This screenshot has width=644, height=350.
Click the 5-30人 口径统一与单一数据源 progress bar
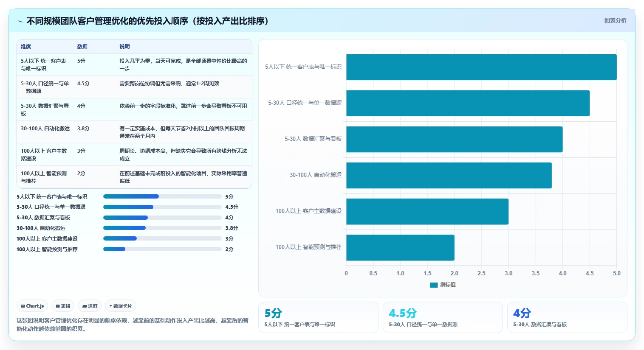pos(162,207)
